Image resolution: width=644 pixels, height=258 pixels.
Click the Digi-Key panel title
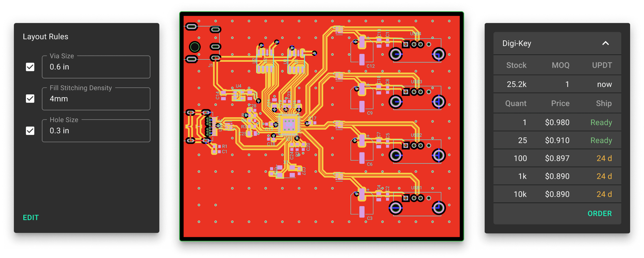click(516, 43)
